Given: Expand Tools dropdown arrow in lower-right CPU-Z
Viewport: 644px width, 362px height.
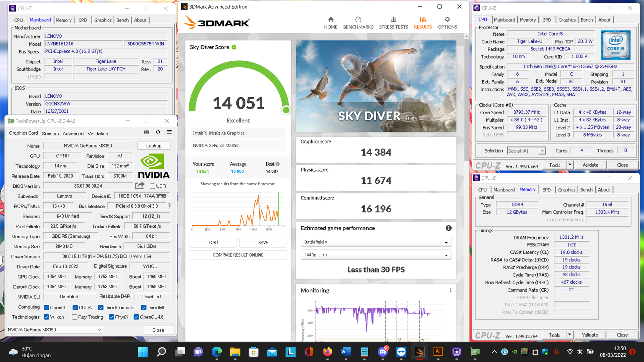Looking at the screenshot, I should coord(569,335).
